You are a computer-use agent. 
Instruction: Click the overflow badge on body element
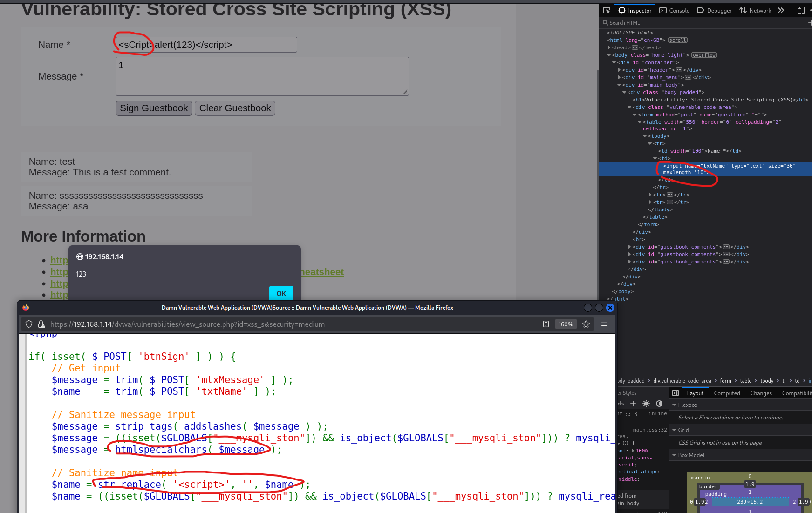(704, 55)
